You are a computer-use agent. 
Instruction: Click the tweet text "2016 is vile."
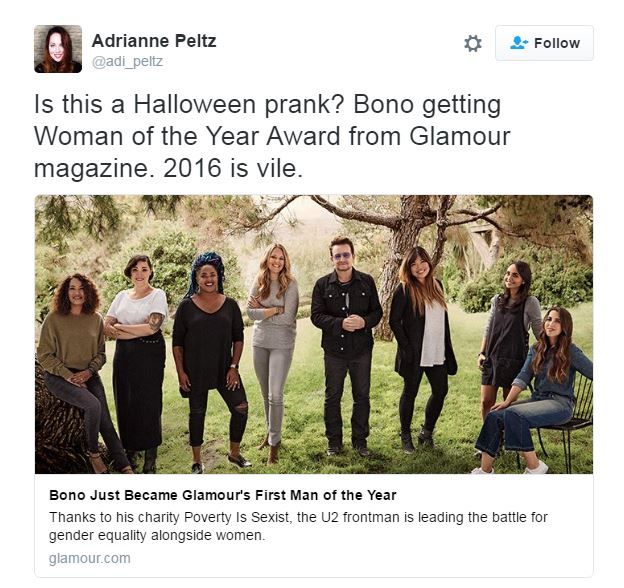tap(233, 168)
